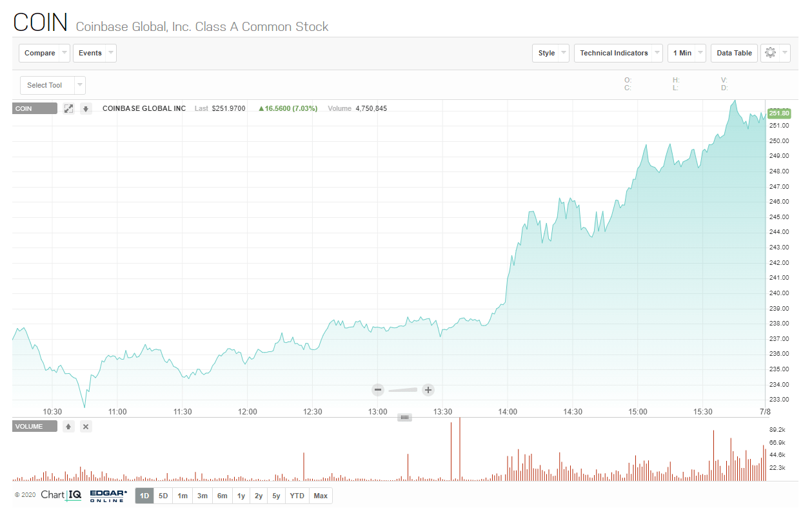Click the 7/8 date axis label
This screenshot has height=515, width=812.
pos(766,411)
